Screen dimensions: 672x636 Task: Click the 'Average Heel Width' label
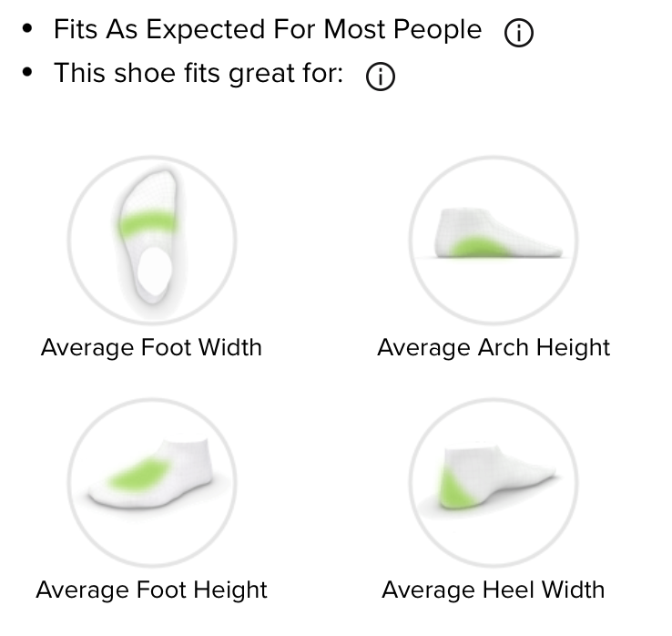pos(494,590)
